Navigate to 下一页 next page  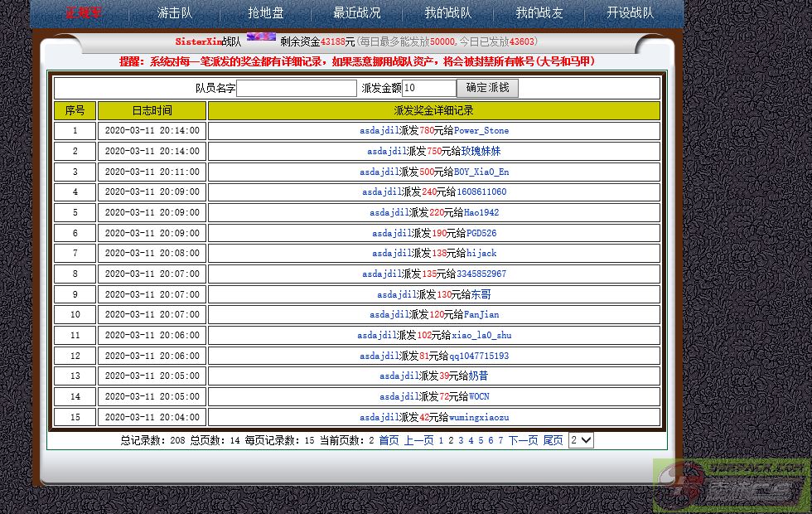point(523,441)
